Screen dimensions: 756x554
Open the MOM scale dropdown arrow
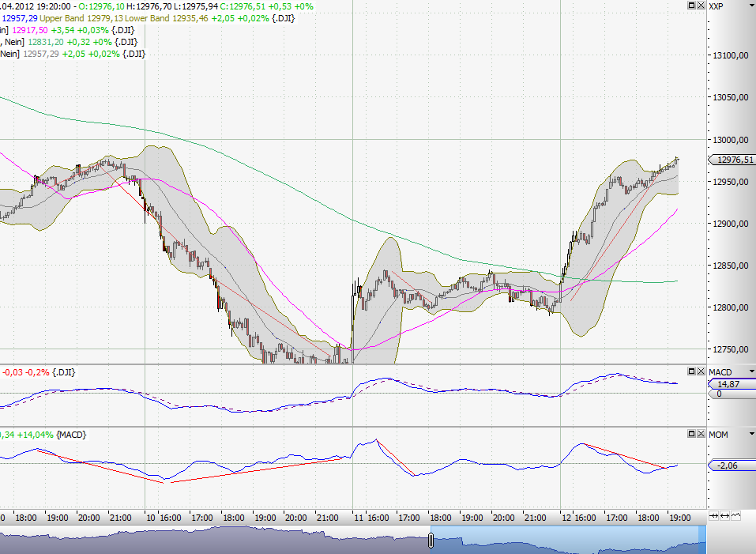click(x=751, y=434)
